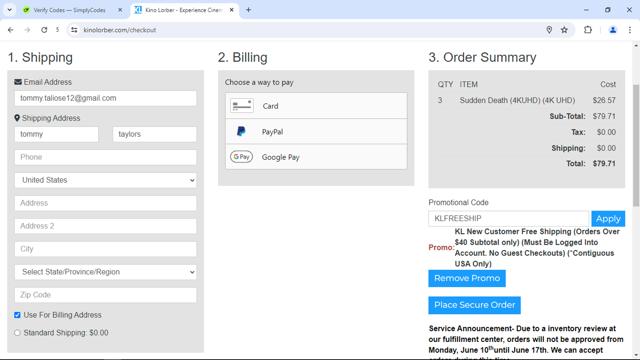The width and height of the screenshot is (640, 360).
Task: Apply the promotional code
Action: tap(608, 219)
